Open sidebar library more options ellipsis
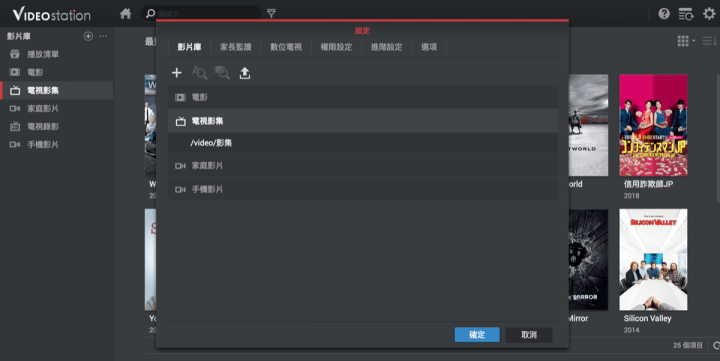This screenshot has width=720, height=361. point(103,36)
